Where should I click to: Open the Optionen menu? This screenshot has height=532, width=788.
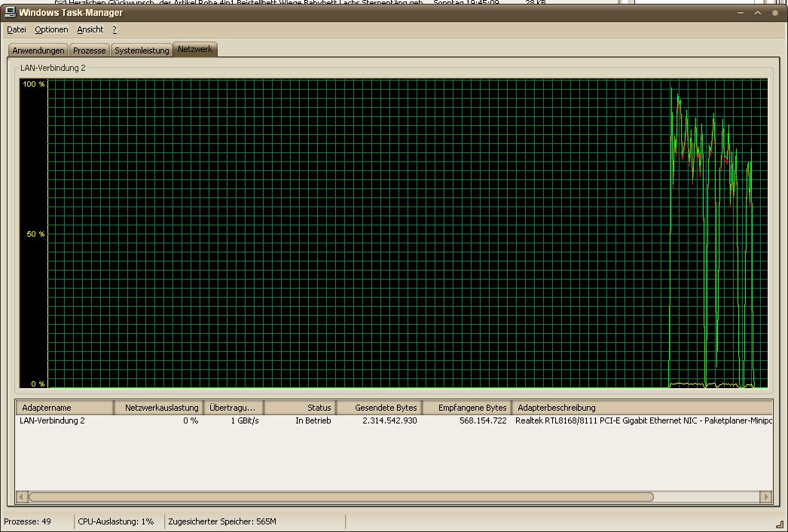[x=51, y=29]
